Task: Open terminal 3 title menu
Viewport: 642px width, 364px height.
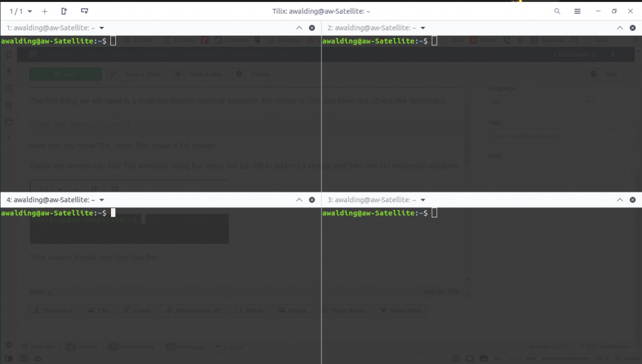Action: point(423,200)
